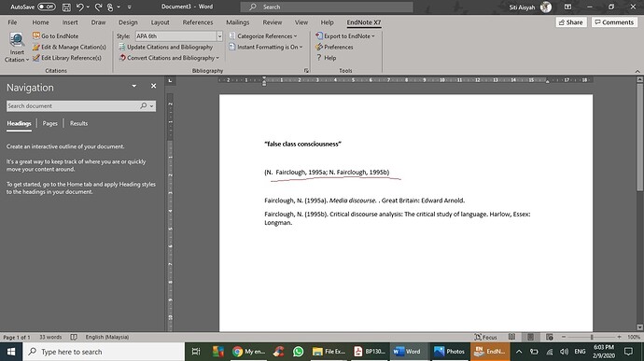Click Edit Library Reference(s)
644x361 pixels.
[x=67, y=58]
